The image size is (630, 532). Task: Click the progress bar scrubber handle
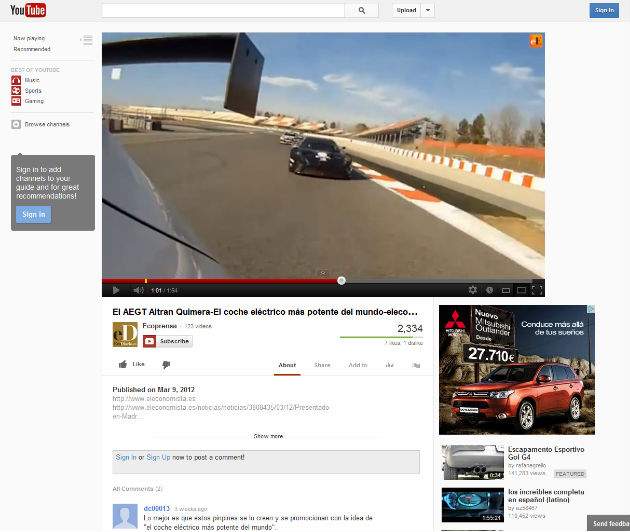tap(342, 280)
